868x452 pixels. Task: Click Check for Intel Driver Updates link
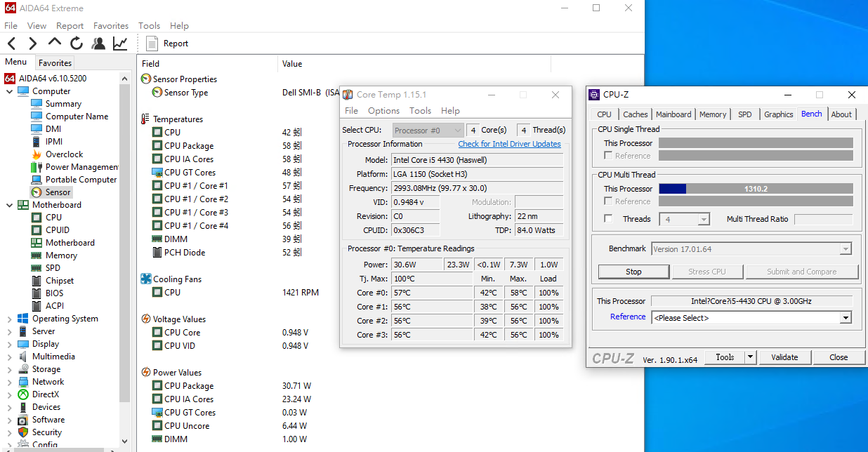click(x=509, y=144)
